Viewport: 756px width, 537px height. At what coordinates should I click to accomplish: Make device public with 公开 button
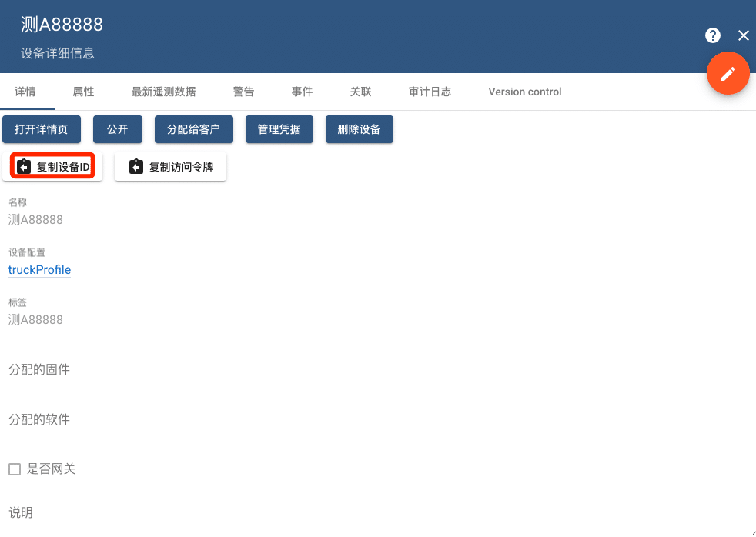[x=117, y=129]
